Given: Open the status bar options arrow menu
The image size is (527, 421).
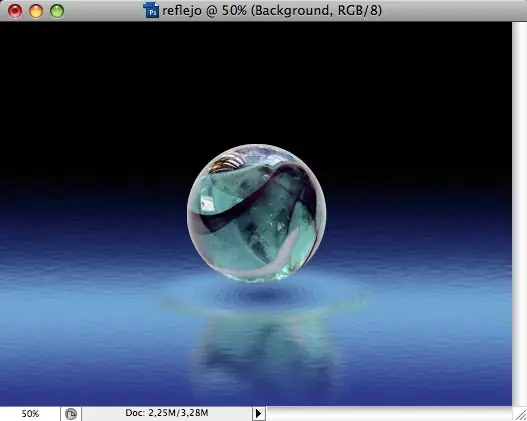Looking at the screenshot, I should (x=258, y=414).
